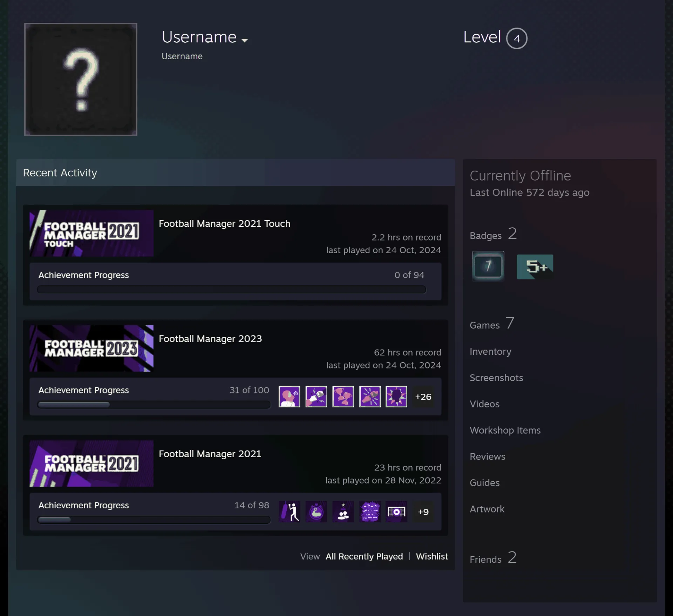Click Football Manager 2021 stopwatch achievement icon
This screenshot has height=616, width=673.
click(316, 512)
